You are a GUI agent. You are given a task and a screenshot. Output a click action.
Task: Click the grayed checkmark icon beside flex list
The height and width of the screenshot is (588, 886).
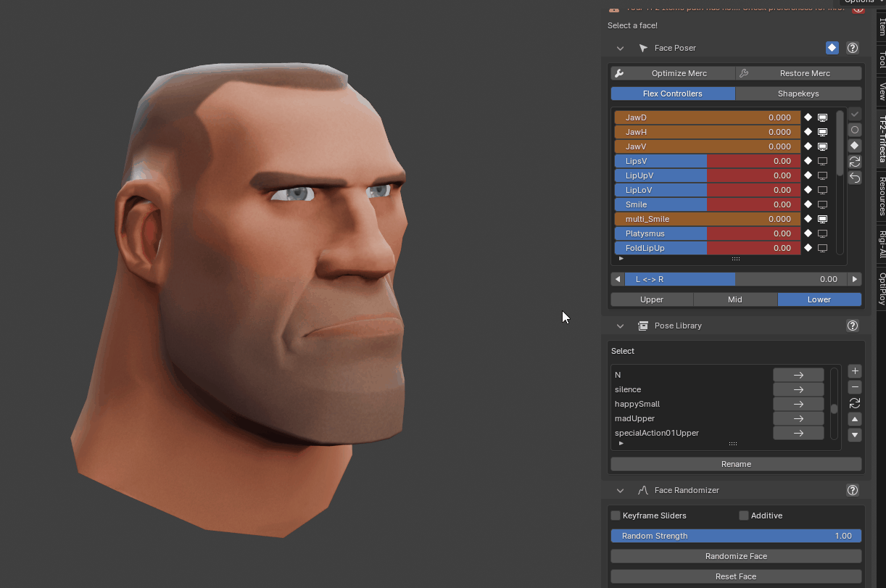coord(855,114)
